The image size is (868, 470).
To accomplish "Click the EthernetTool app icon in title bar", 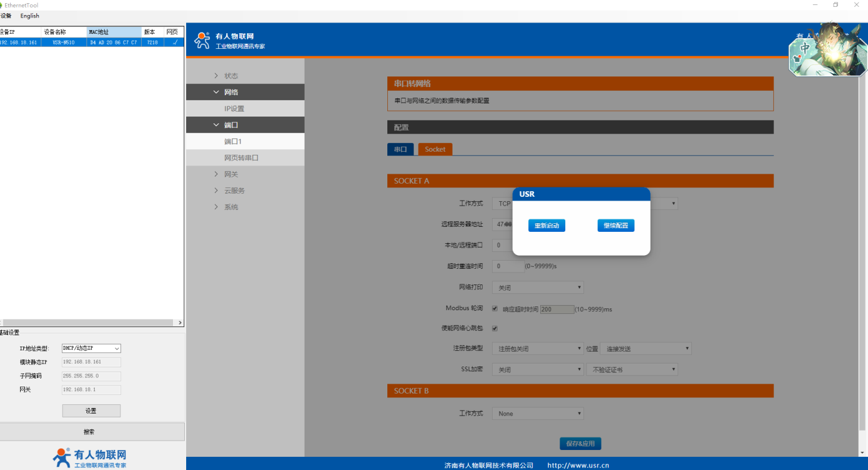I will coord(1,5).
